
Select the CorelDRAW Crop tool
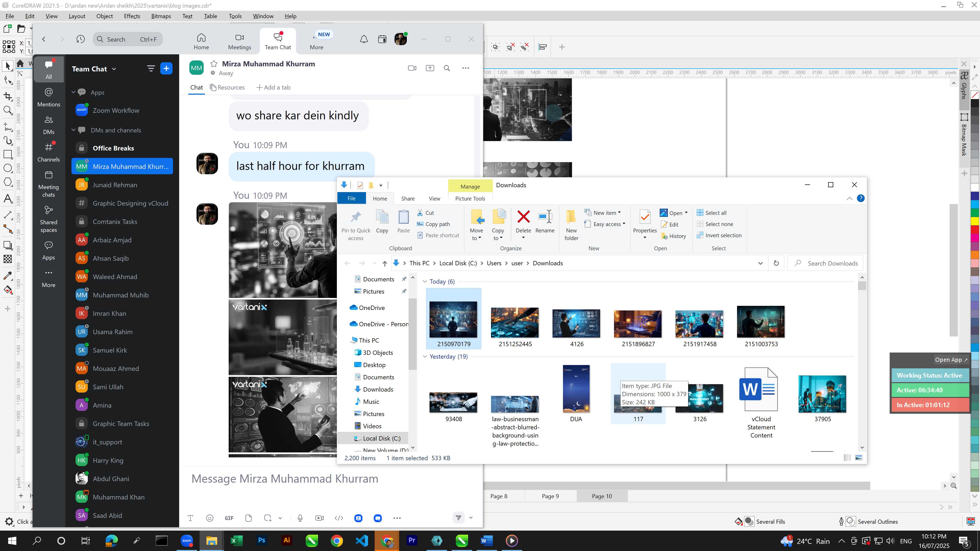pyautogui.click(x=8, y=96)
